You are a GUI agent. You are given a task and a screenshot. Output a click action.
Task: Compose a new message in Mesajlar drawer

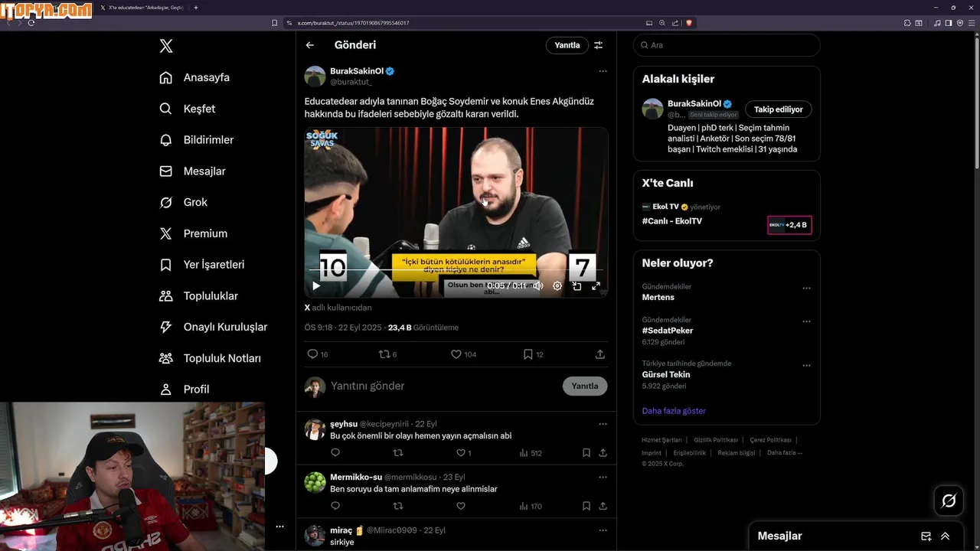tap(926, 536)
